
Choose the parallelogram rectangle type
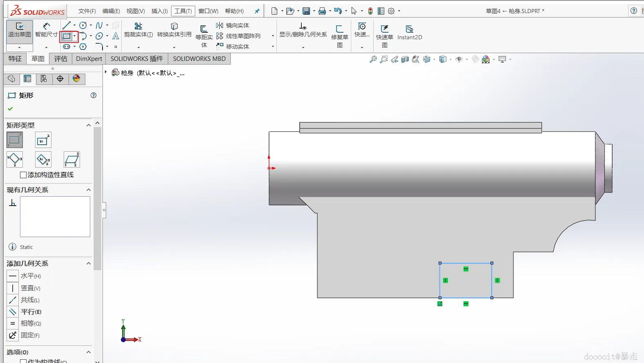[x=71, y=159]
